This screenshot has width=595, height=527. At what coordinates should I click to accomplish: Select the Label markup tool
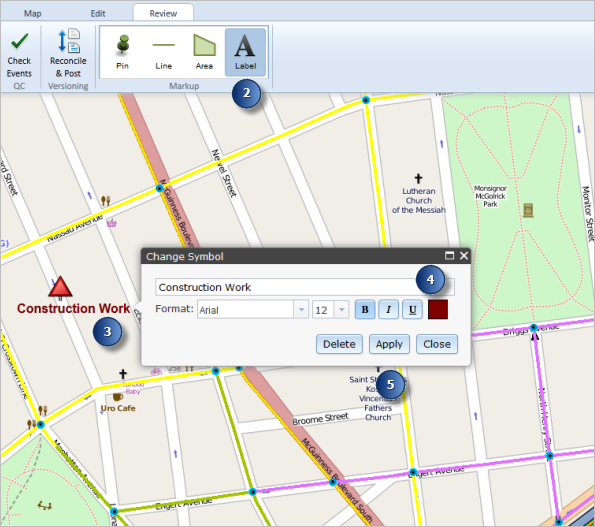245,52
